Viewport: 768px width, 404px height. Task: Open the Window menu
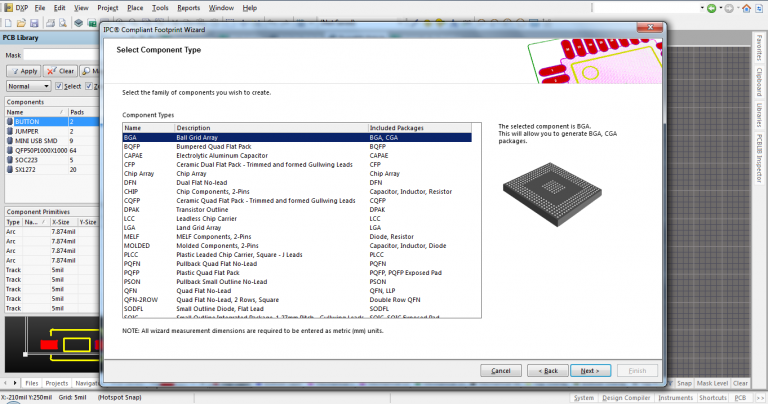tap(221, 8)
